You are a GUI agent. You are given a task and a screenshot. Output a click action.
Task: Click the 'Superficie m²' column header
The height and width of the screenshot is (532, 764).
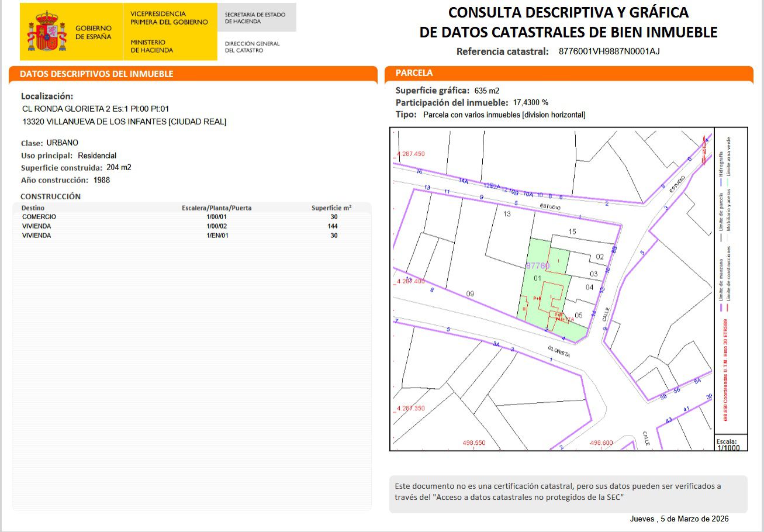[x=331, y=208]
